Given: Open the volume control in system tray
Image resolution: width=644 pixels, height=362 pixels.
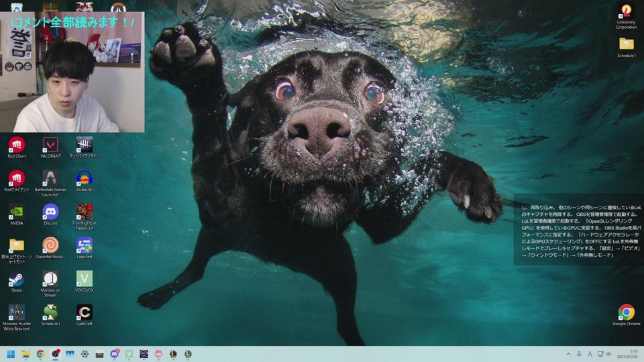Looking at the screenshot, I should [x=608, y=354].
